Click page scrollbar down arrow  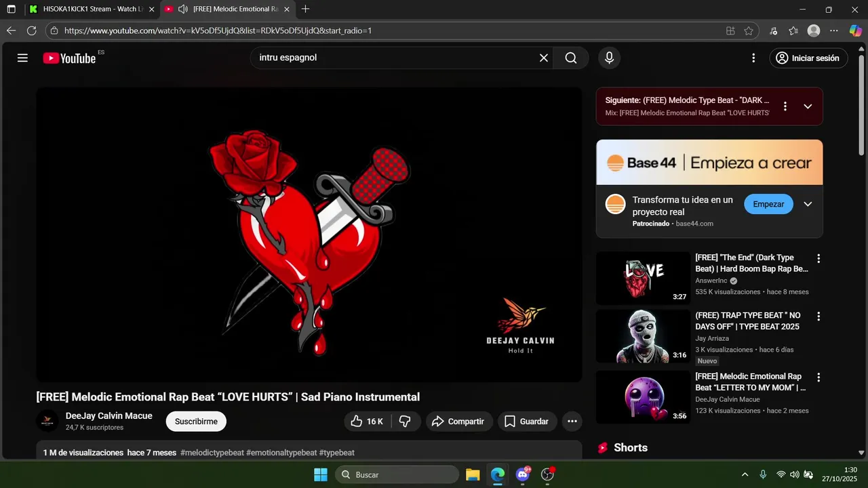(x=862, y=453)
